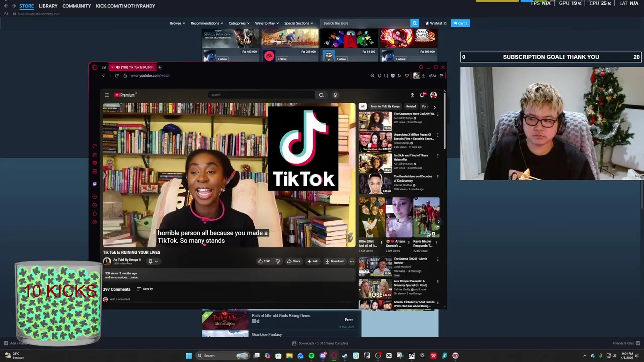Open Steam STORE tab
Image resolution: width=644 pixels, height=362 pixels.
26,6
